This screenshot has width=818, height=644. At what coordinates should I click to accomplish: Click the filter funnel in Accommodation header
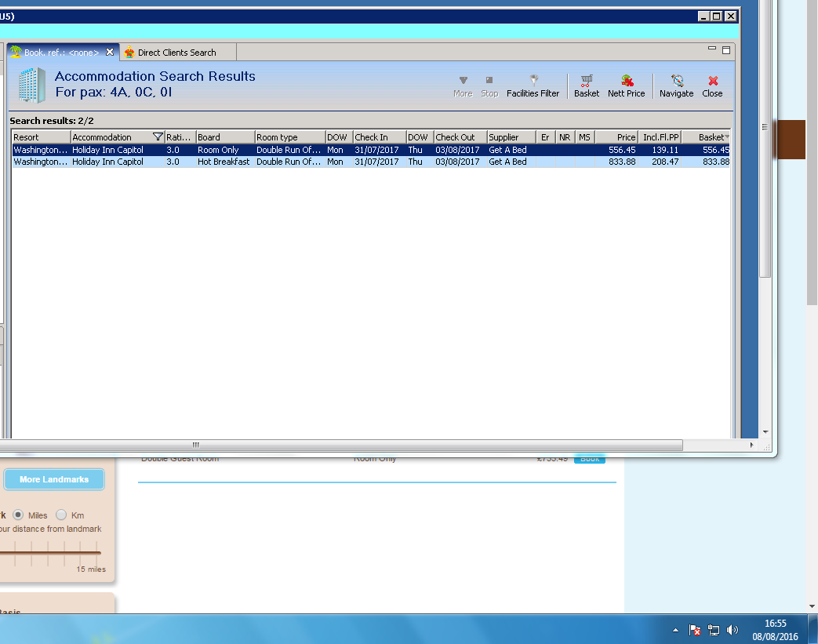pos(158,136)
